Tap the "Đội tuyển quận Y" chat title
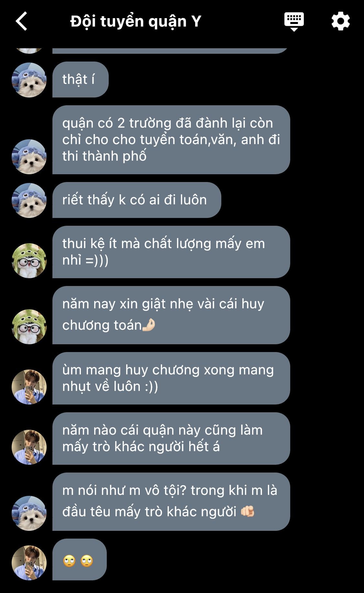This screenshot has height=593, width=364. pyautogui.click(x=136, y=21)
